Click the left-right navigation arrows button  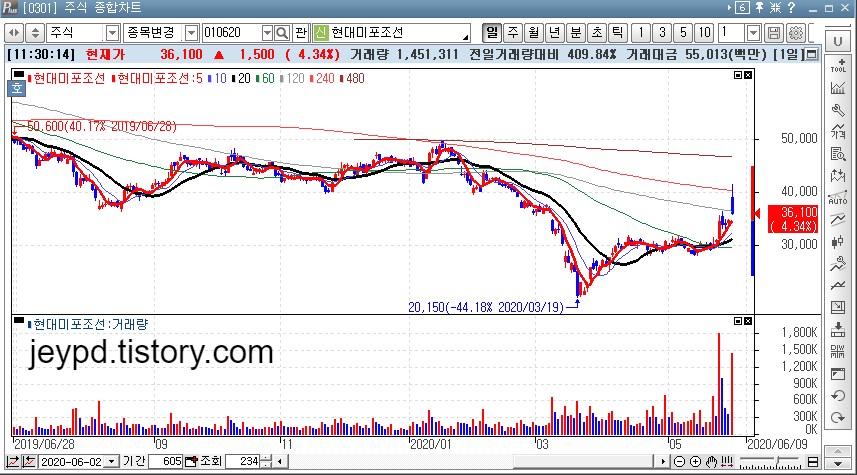tap(14, 33)
